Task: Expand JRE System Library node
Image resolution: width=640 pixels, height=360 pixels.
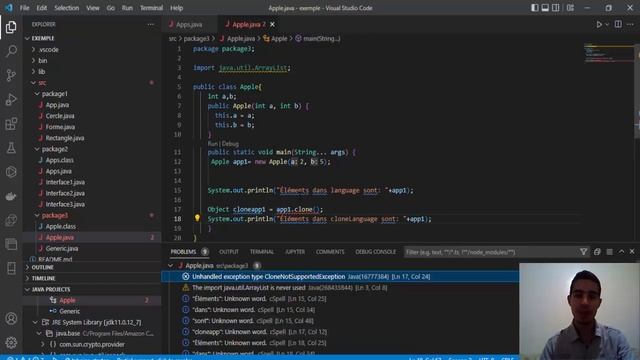Action: coord(35,322)
